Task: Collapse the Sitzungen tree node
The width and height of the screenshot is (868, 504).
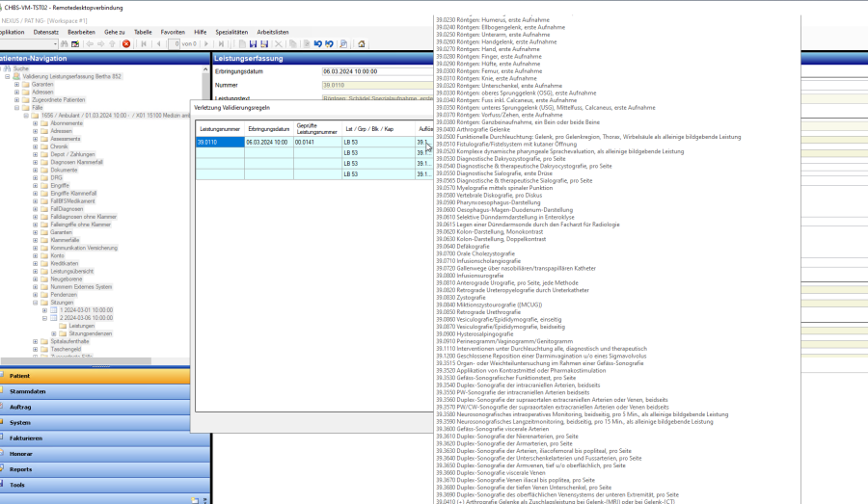Action: [35, 302]
